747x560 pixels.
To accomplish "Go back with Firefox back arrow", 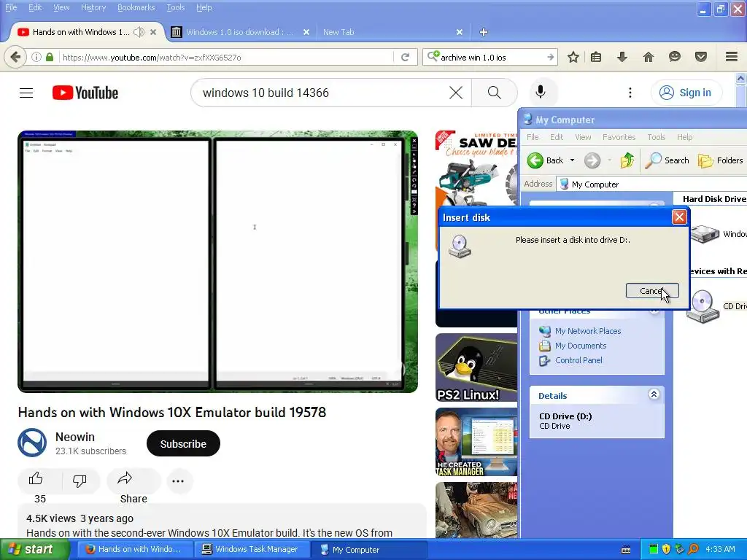I will tap(15, 57).
